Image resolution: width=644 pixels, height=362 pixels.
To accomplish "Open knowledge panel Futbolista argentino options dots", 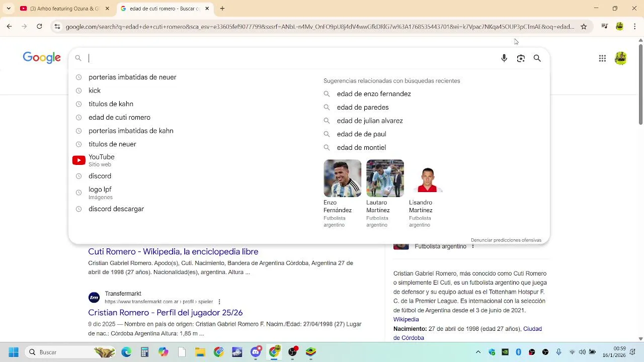I will click(472, 246).
